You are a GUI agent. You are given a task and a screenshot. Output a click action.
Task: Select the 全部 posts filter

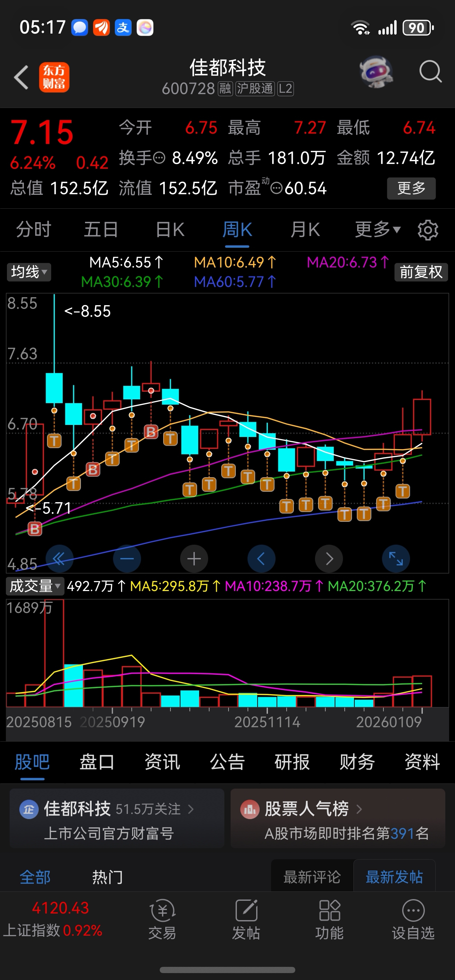coord(35,877)
